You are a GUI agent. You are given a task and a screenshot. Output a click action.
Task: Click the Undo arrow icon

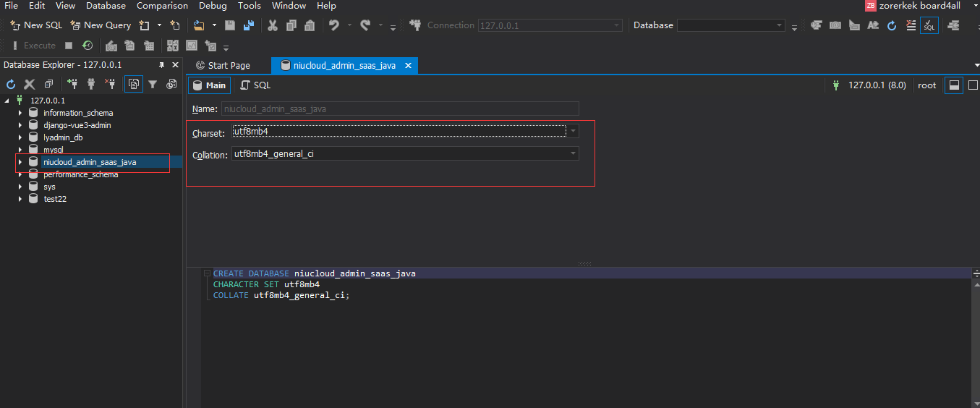[333, 25]
